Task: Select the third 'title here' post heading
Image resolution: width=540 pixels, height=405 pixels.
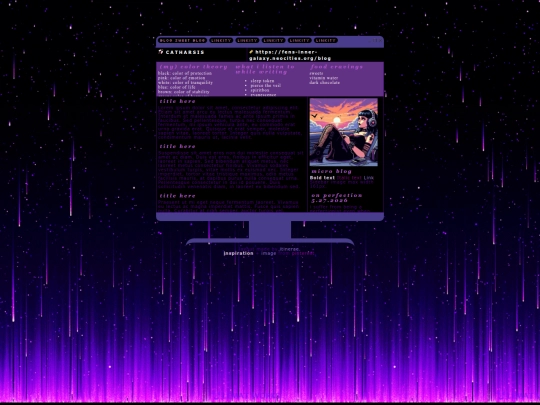Action: click(x=177, y=196)
